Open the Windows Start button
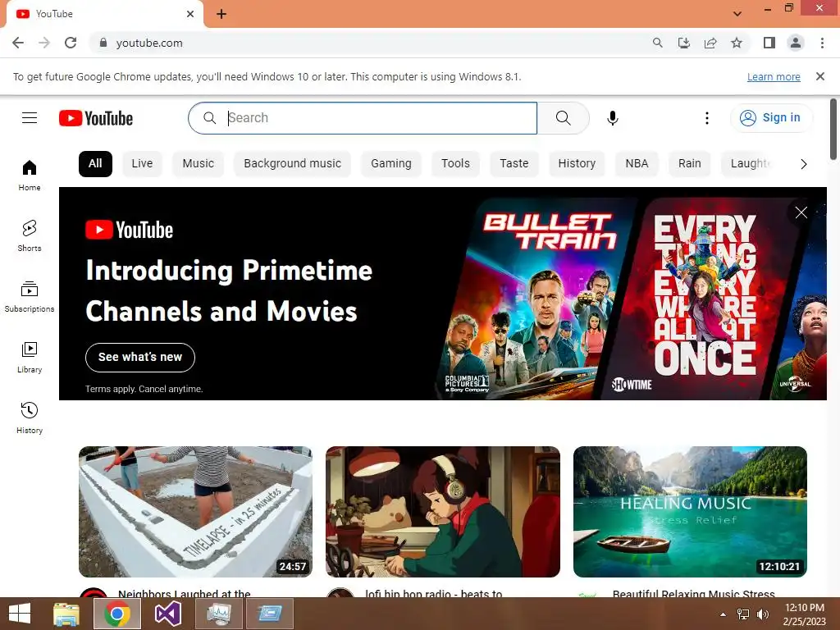Image resolution: width=840 pixels, height=630 pixels. 20,614
